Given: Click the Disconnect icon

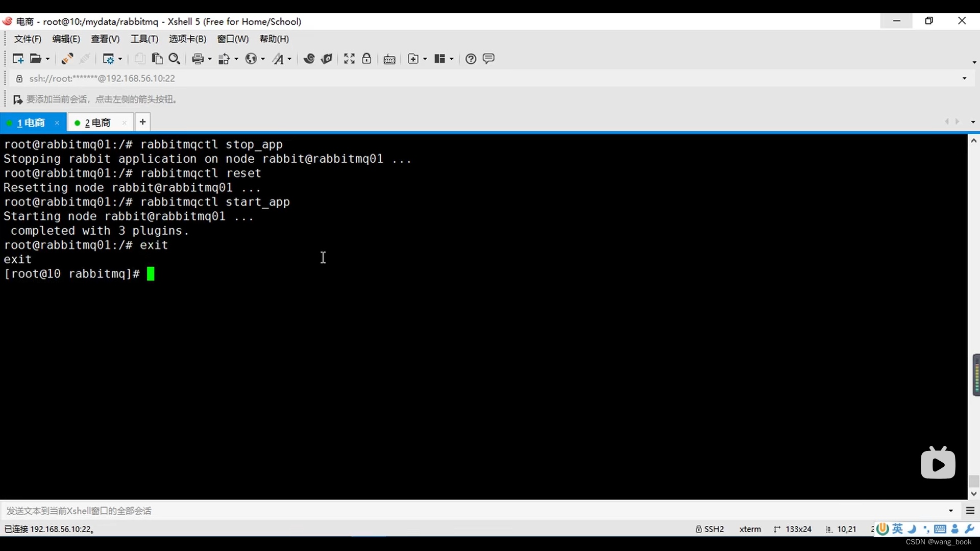Looking at the screenshot, I should (x=85, y=59).
